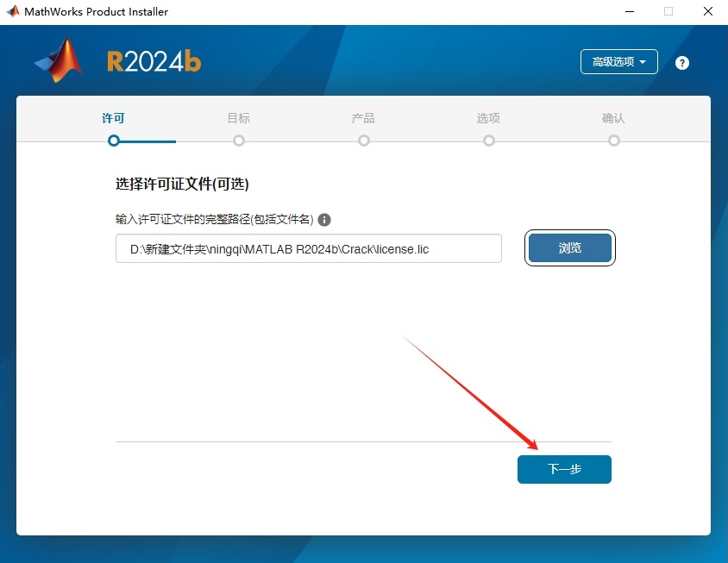Click the 许可 step circle marker

(114, 141)
